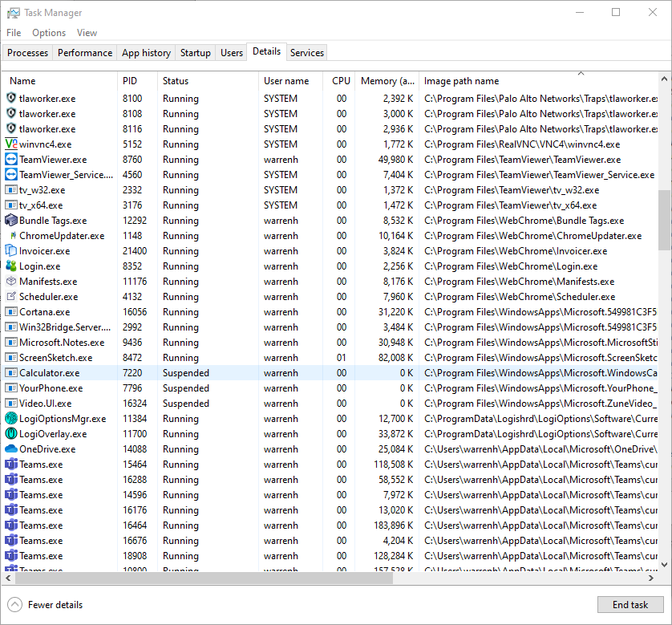Click the tv_w32.exe process icon
This screenshot has height=625, width=672.
(x=11, y=190)
